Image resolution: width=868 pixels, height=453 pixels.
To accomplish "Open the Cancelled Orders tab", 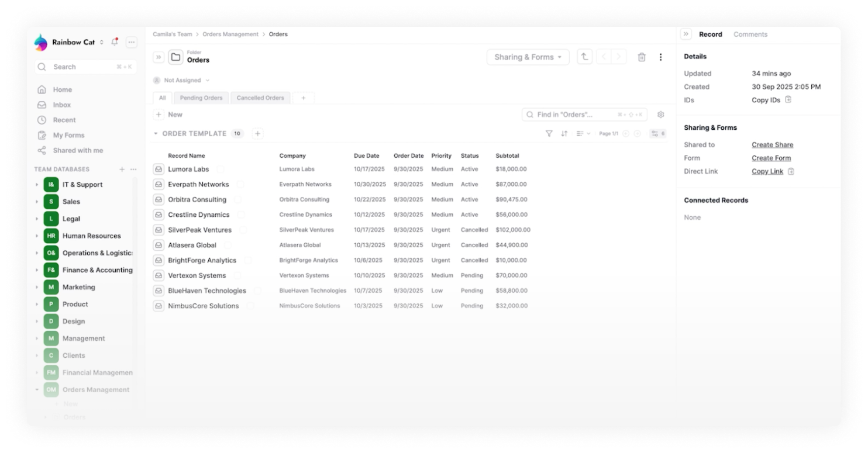I will pyautogui.click(x=260, y=98).
